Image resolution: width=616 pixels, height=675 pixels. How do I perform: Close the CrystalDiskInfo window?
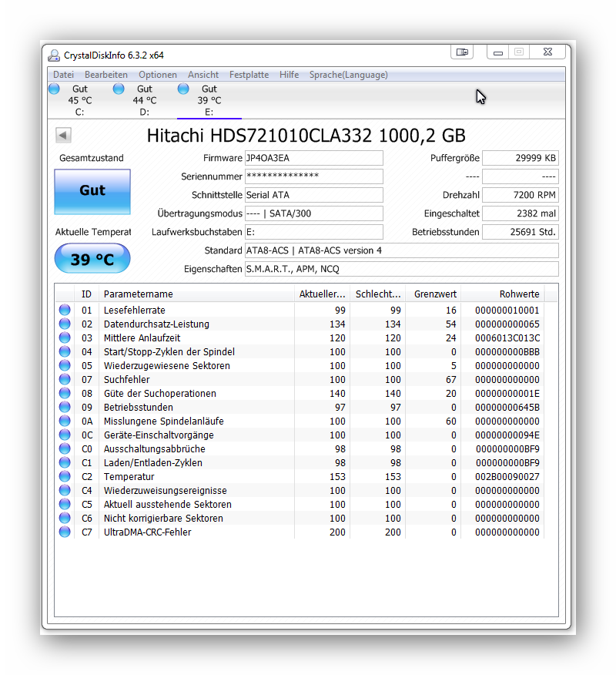point(547,52)
